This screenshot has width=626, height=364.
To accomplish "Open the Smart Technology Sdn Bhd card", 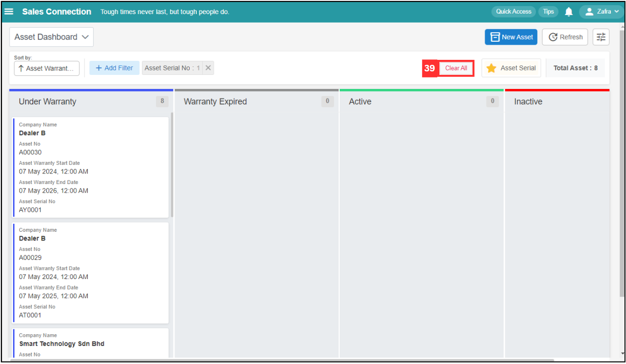I will tap(91, 343).
